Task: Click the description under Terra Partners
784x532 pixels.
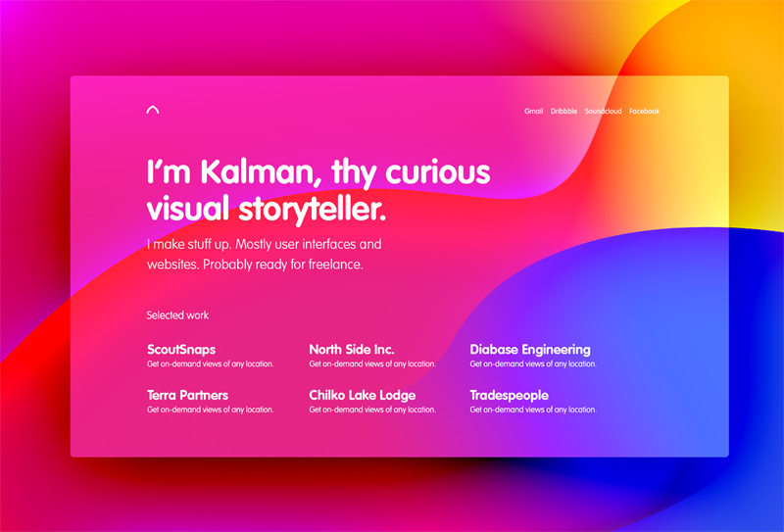Action: [210, 410]
